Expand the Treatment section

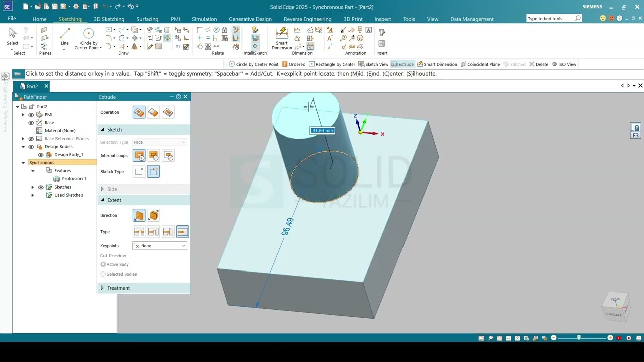coord(102,288)
